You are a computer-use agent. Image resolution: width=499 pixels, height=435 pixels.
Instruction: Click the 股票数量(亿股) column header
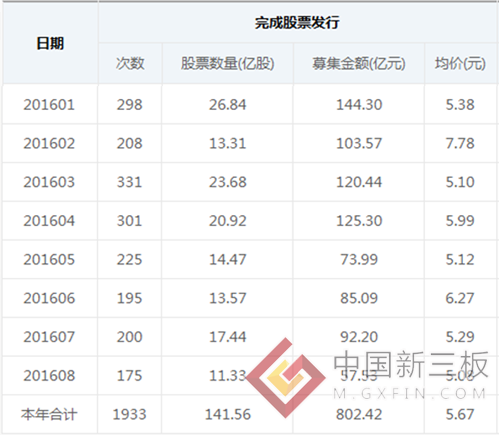coord(228,63)
